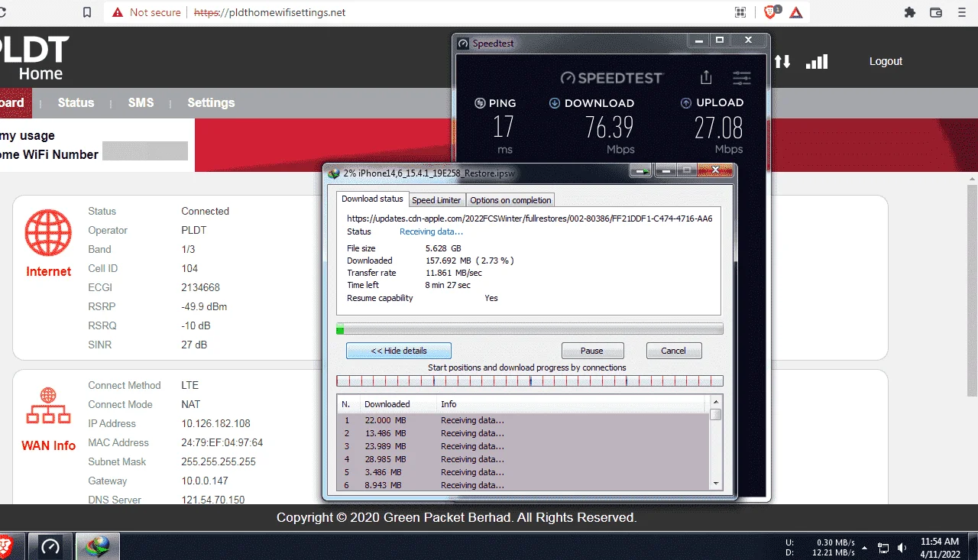Cancel the download

click(x=673, y=351)
